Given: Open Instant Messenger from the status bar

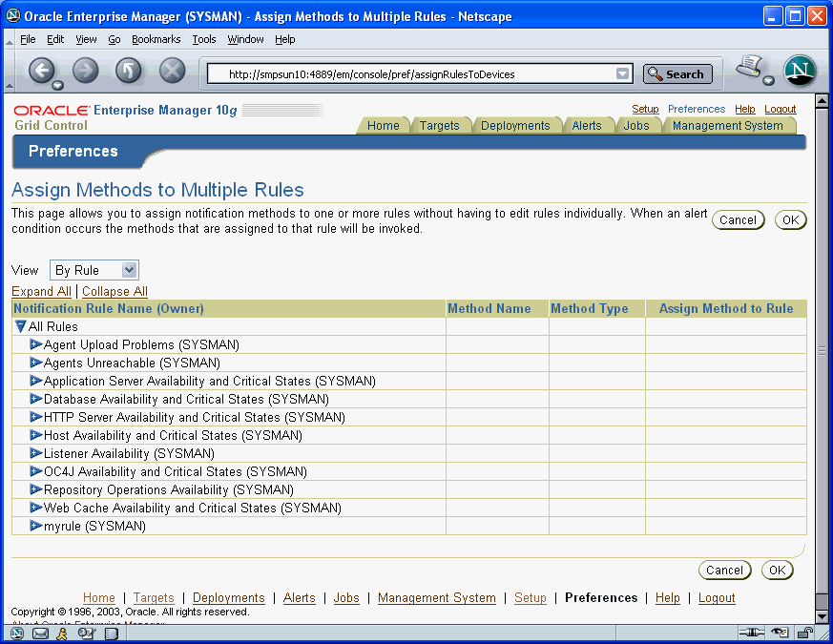Looking at the screenshot, I should coord(62,632).
